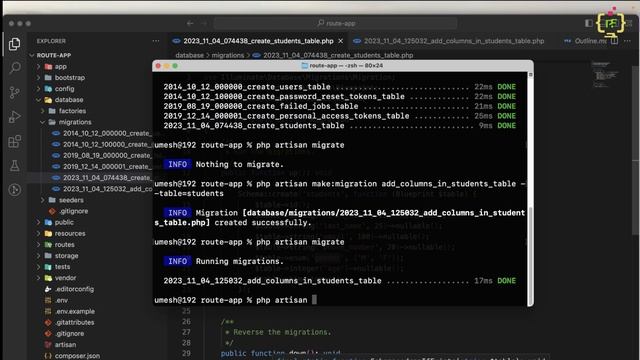Click the vendor folder icon

(48, 278)
